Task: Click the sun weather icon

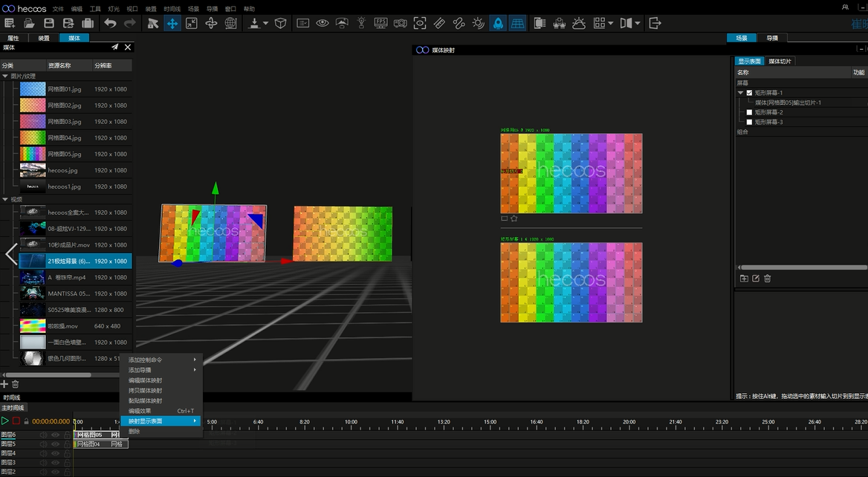Action: click(579, 23)
